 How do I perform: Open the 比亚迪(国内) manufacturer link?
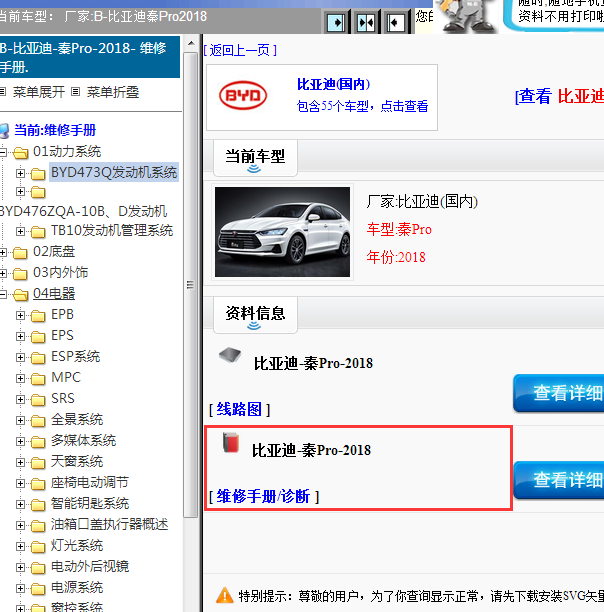coord(334,84)
